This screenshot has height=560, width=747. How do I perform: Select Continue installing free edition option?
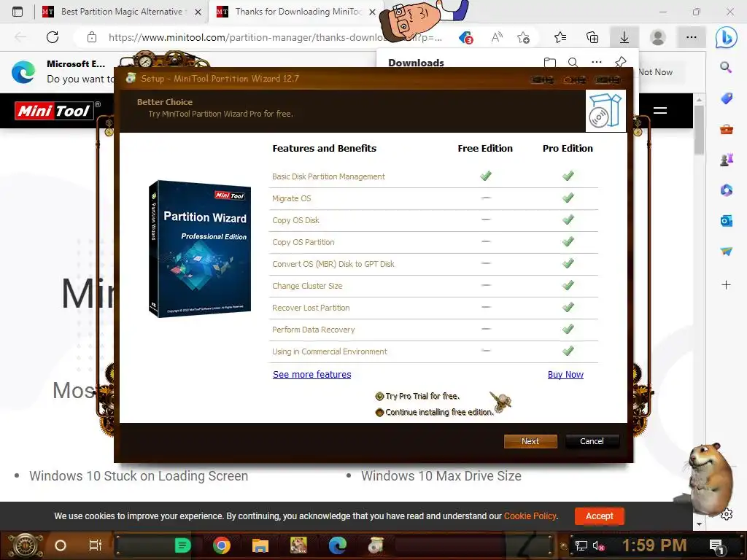[434, 413]
